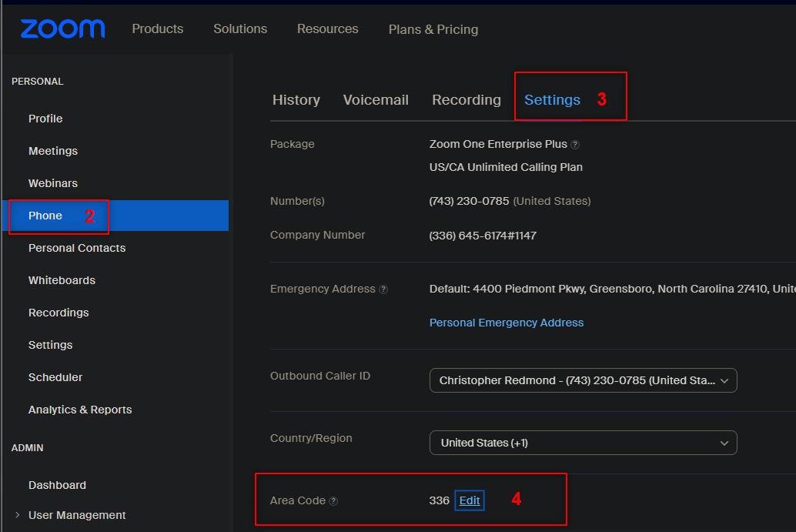Click the Personal Emergency Address link
796x532 pixels.
[506, 323]
